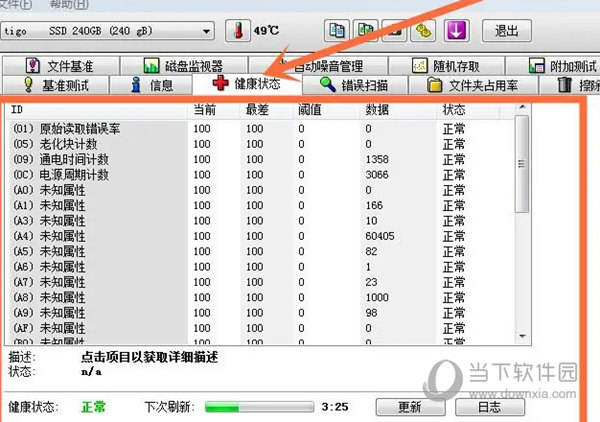Screen dimensions: 600x422
Task: Click the copy screenshot to clipboard icon
Action: [x=365, y=31]
